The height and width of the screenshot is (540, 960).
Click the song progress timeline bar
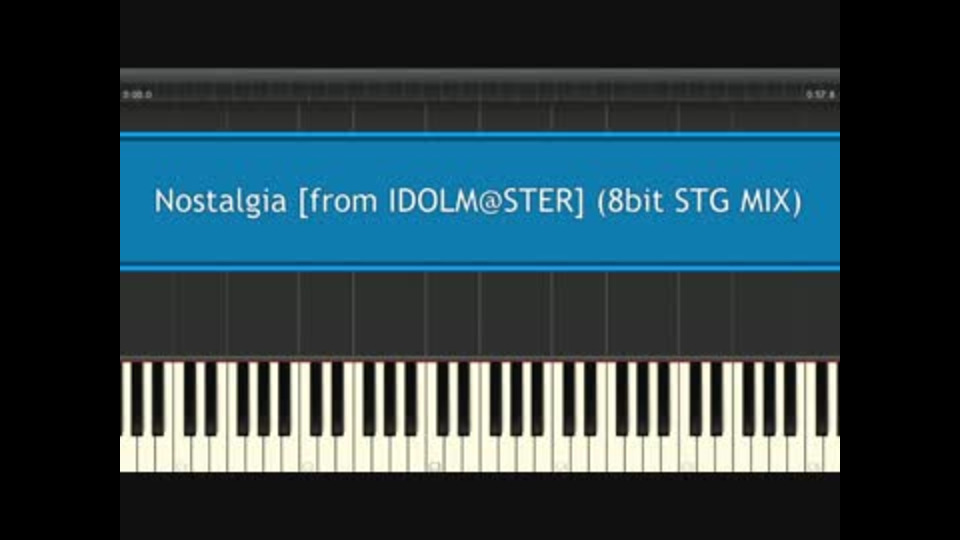tap(480, 94)
